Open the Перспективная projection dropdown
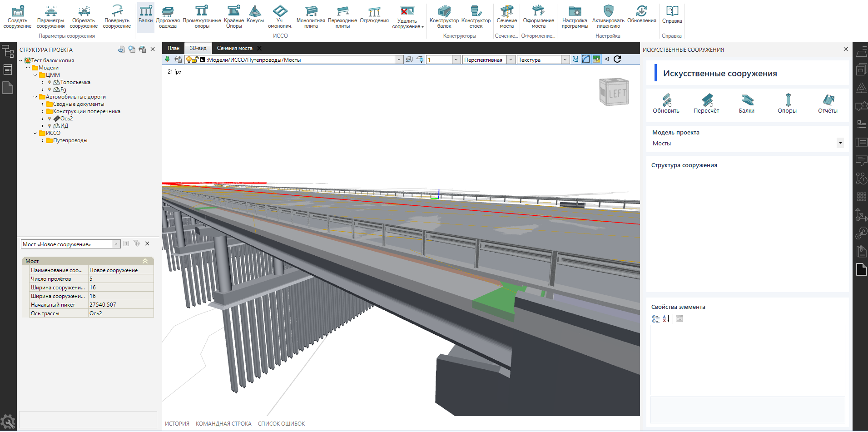The height and width of the screenshot is (432, 868). coord(511,60)
